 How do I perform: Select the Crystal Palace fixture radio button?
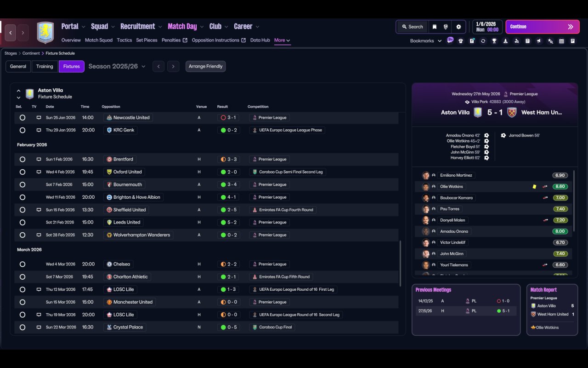click(23, 327)
